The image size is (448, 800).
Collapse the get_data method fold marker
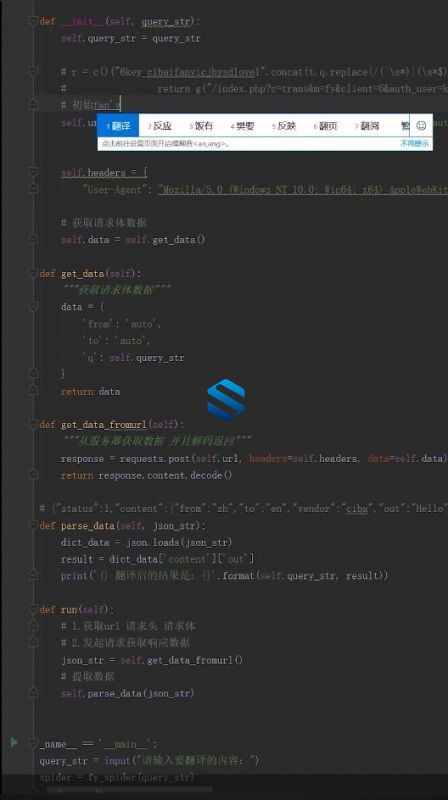pyautogui.click(x=33, y=273)
